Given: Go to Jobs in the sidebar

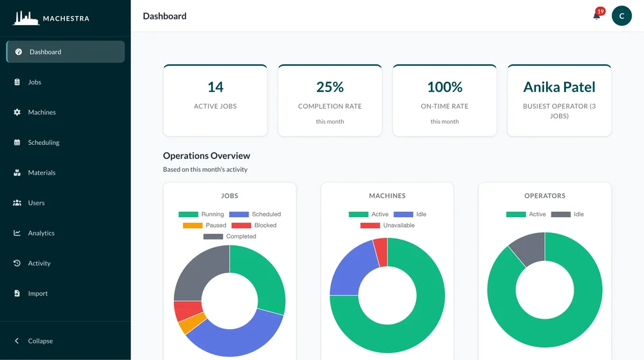Looking at the screenshot, I should 65,82.
